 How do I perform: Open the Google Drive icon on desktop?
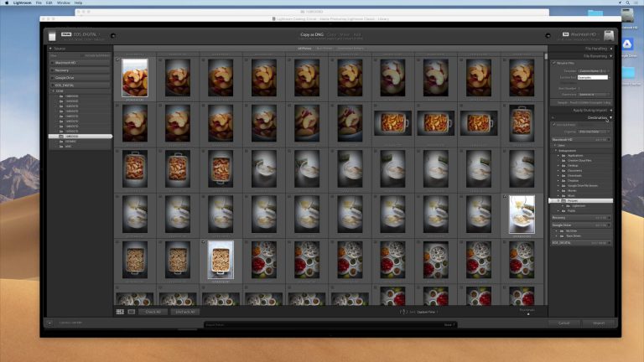tap(627, 44)
